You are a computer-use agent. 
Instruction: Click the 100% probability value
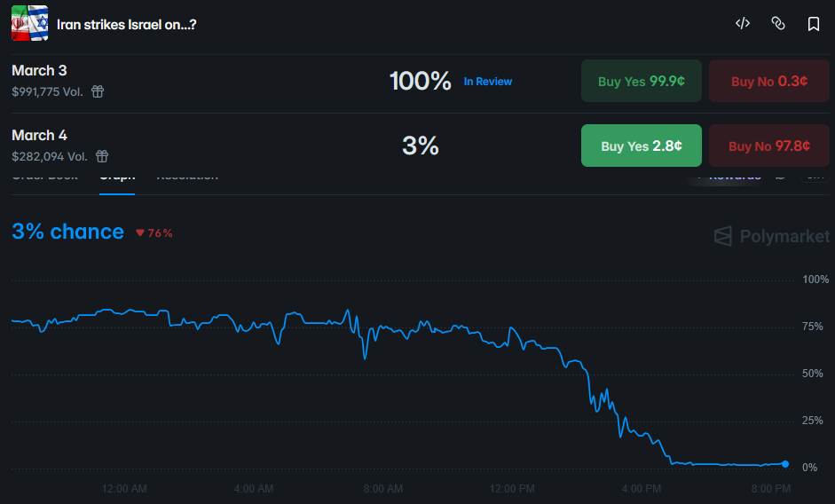tap(421, 81)
